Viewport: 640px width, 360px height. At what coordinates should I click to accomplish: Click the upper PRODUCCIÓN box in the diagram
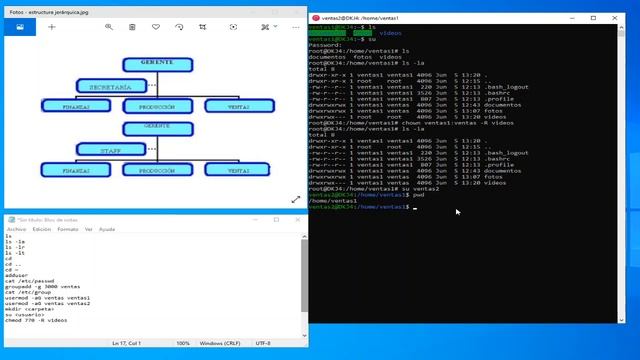coord(158,107)
